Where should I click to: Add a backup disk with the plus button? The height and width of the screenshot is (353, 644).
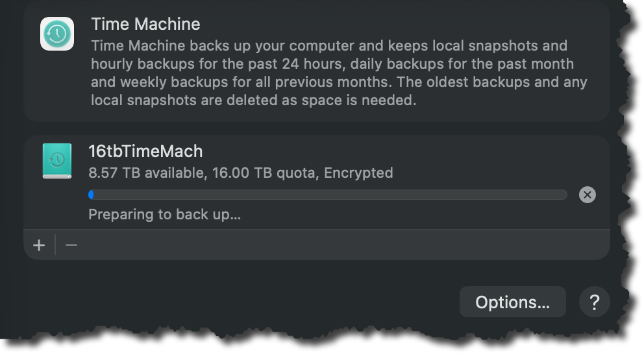pos(39,245)
